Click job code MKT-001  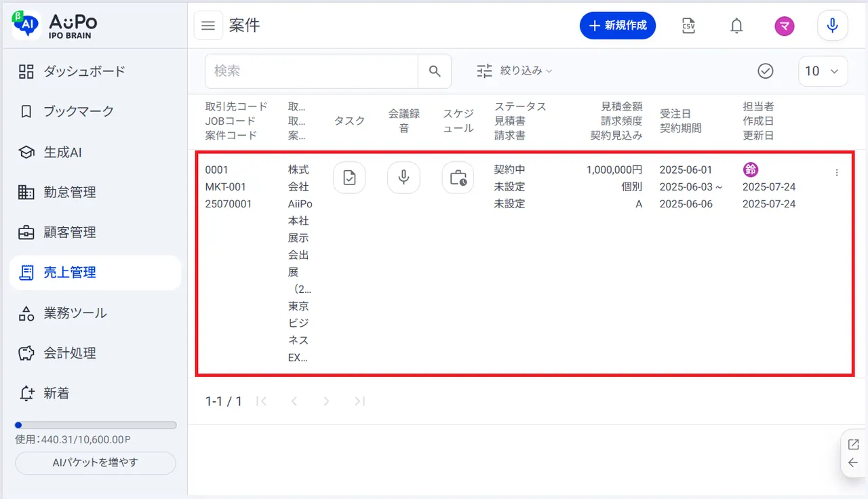[x=226, y=186]
